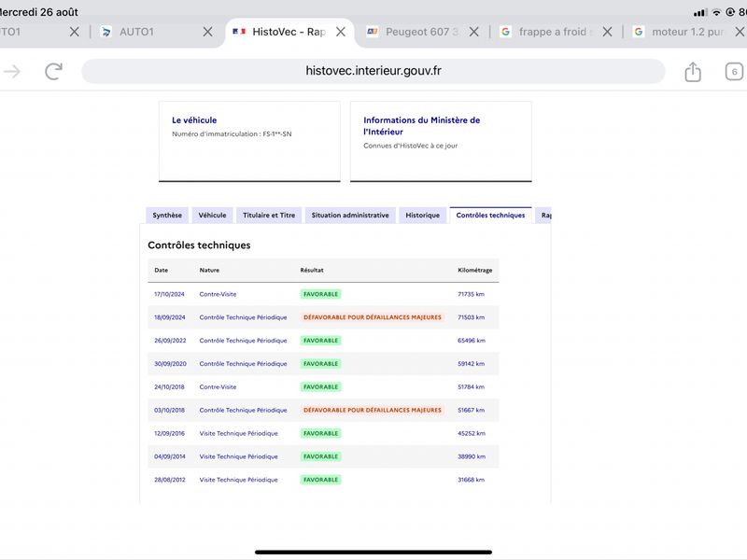Viewport: 747px width, 560px height.
Task: Tap the histovec.interieur.gouv.fr address bar
Action: [373, 71]
